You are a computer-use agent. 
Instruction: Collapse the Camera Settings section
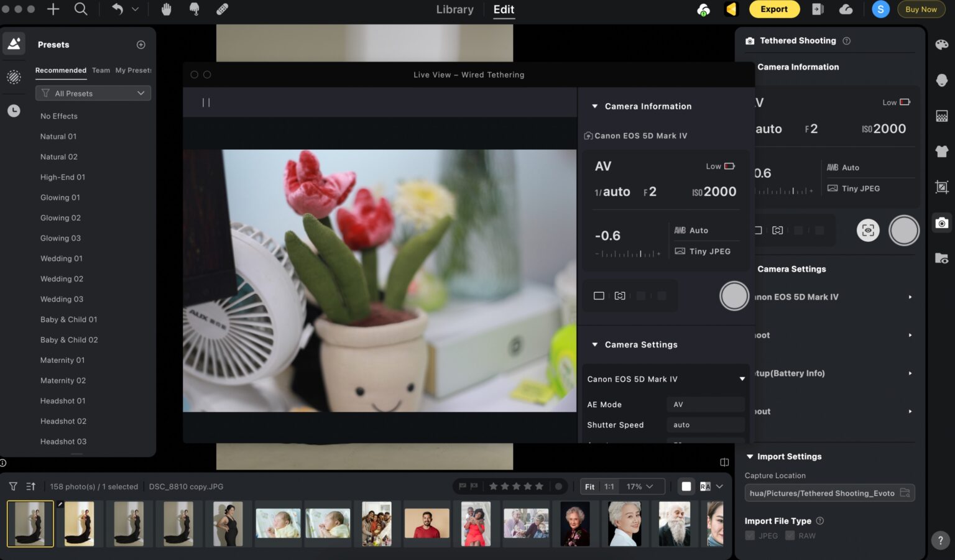click(595, 345)
